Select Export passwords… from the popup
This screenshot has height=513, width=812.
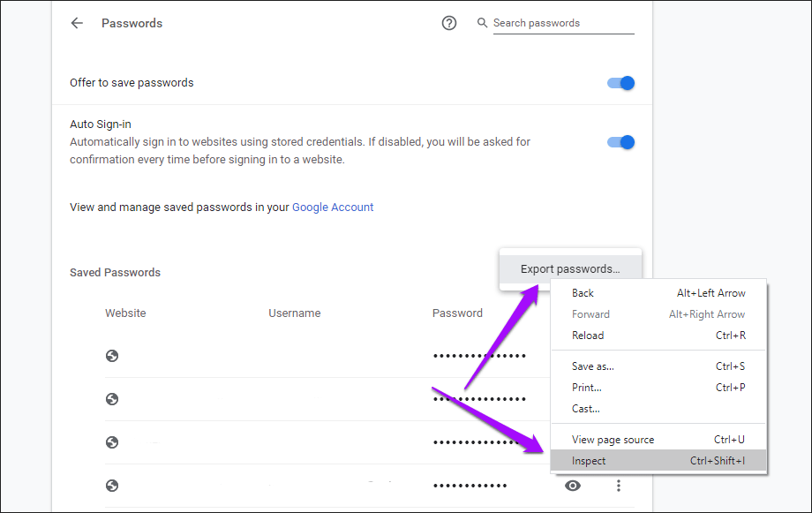(x=569, y=269)
